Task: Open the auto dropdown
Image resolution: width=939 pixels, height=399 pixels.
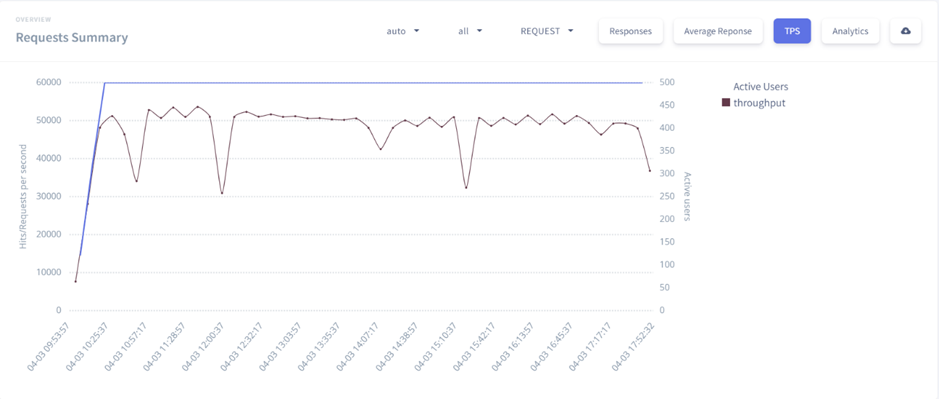Action: [402, 31]
